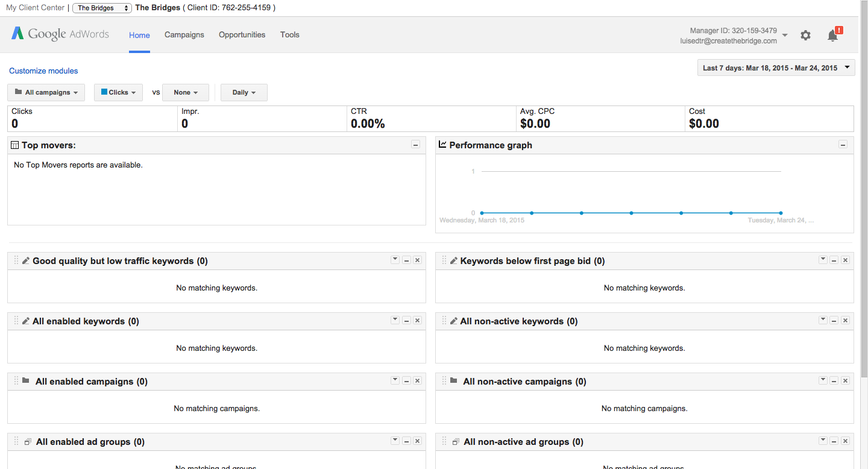Viewport: 868px width, 469px height.
Task: Close Good quality but low traffic keywords module
Action: coord(417,260)
